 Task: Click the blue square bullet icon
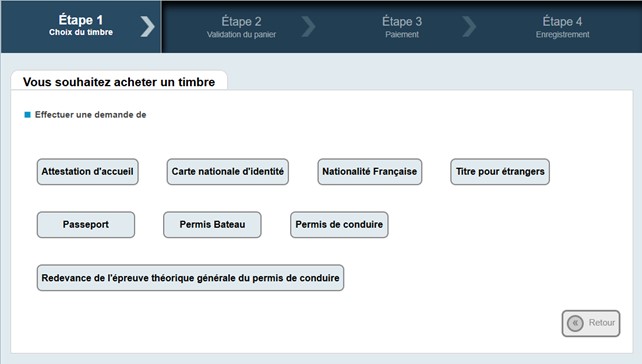point(27,115)
